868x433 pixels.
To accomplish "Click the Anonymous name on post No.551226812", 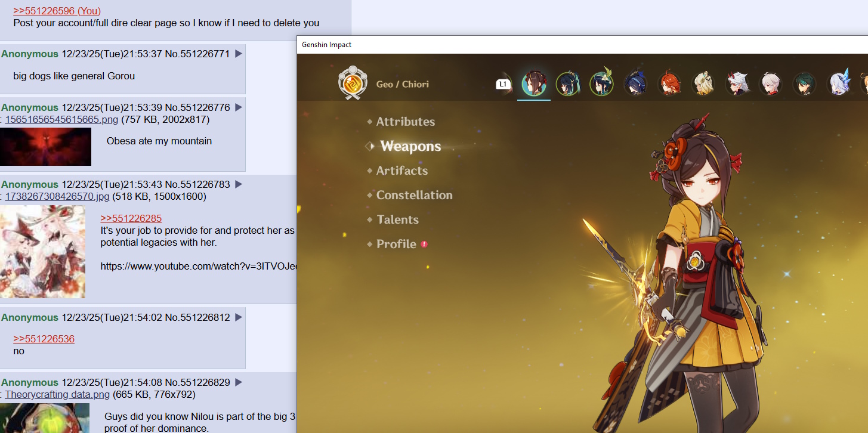I will (x=30, y=317).
